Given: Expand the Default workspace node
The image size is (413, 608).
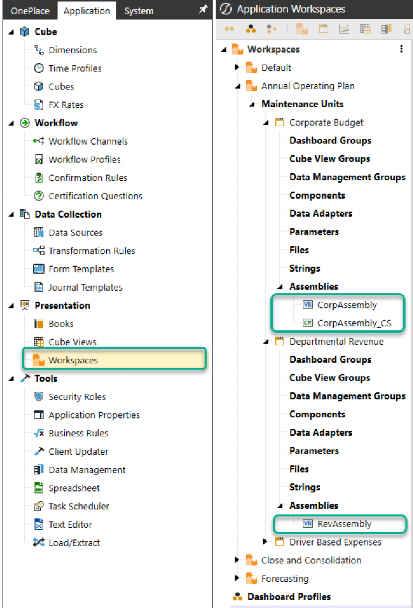Looking at the screenshot, I should [x=237, y=67].
